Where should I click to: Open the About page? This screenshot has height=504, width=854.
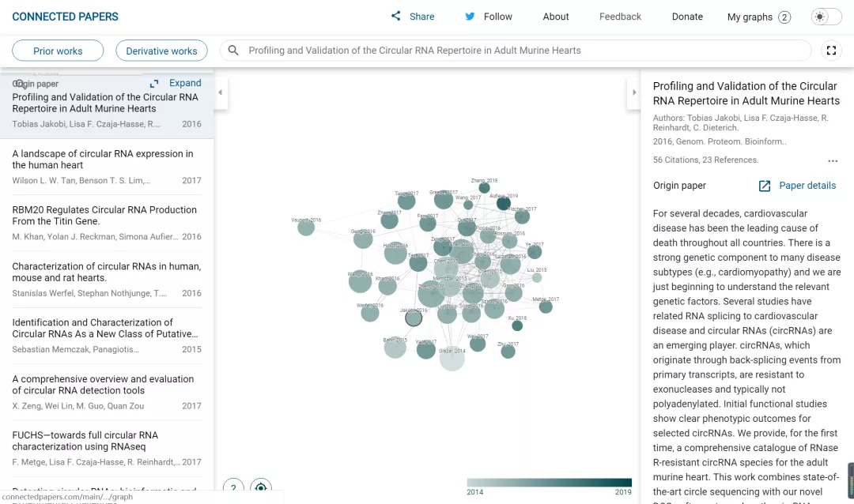[555, 17]
